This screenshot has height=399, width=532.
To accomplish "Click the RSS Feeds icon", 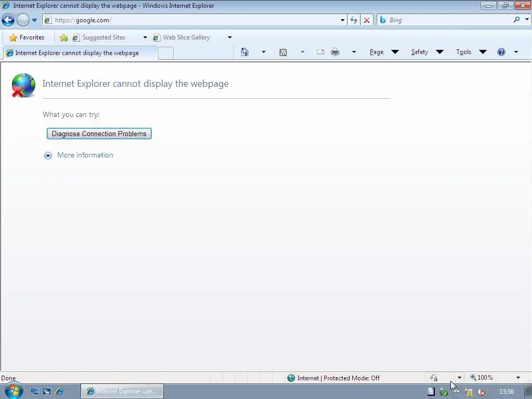I will (x=283, y=52).
